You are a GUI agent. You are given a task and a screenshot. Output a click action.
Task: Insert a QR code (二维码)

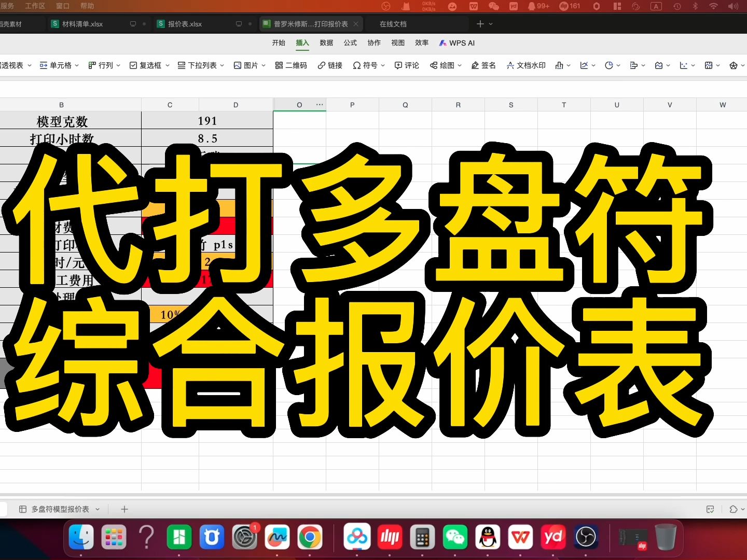click(291, 65)
